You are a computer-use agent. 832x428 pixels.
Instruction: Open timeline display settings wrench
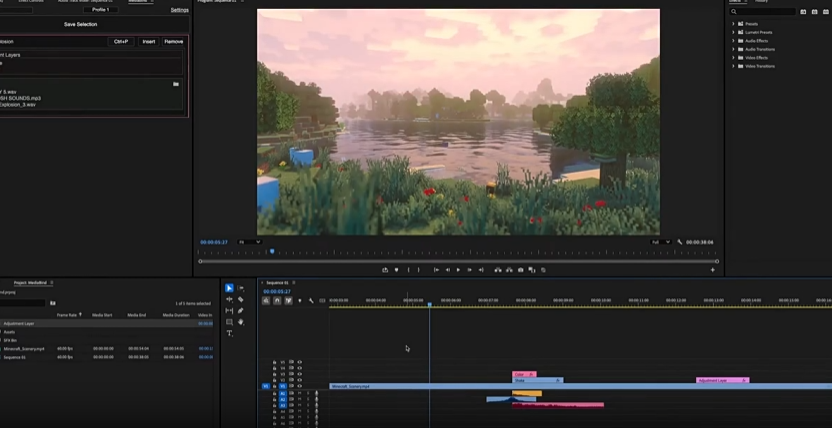click(x=311, y=300)
